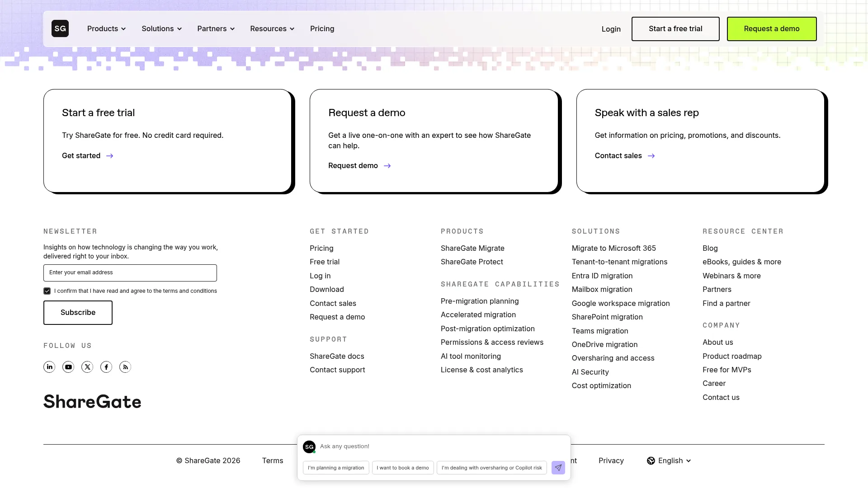This screenshot has height=488, width=868.
Task: Open ShareGate LinkedIn page icon
Action: [49, 367]
